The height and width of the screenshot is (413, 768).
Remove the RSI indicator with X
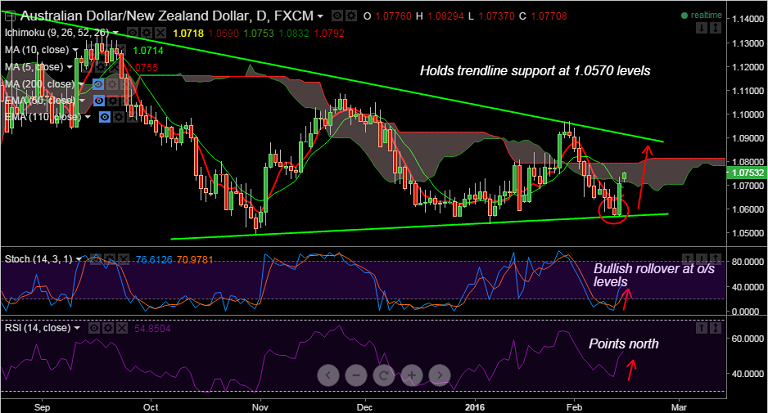(x=122, y=328)
